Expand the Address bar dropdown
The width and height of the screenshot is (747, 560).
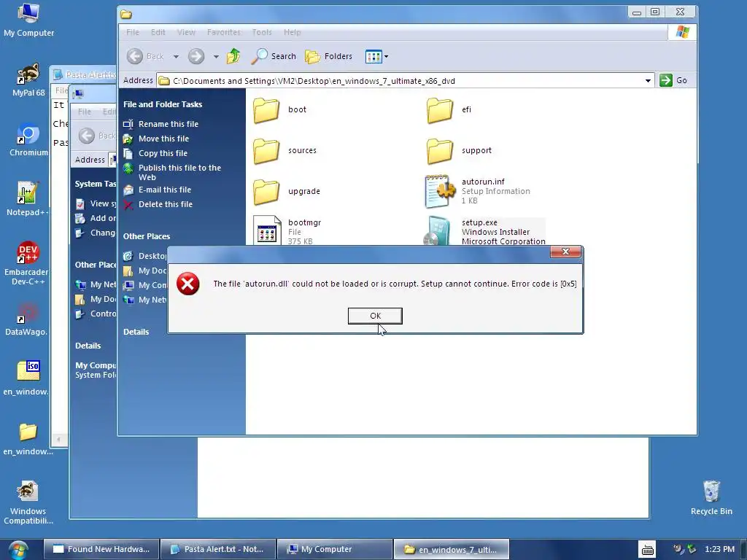click(x=648, y=80)
